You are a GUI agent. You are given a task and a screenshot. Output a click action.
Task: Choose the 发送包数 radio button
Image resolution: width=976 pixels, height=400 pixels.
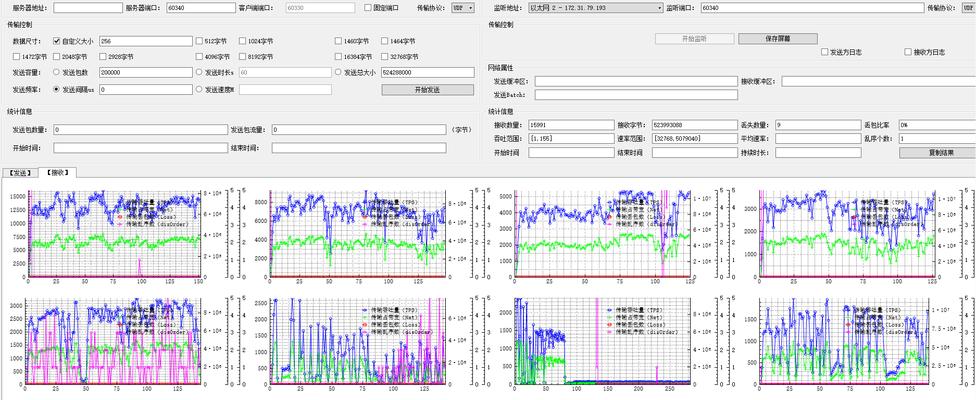pos(57,72)
